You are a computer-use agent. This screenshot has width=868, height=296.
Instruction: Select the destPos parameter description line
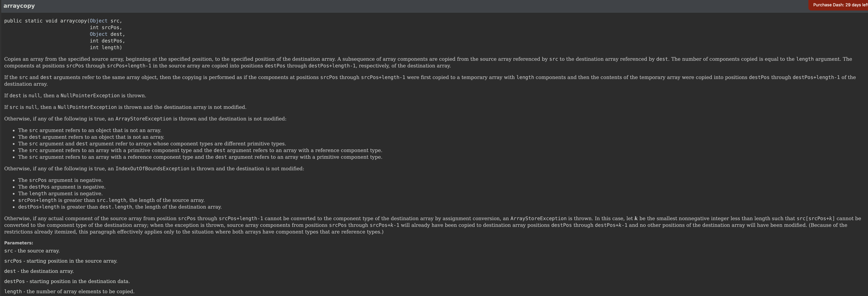tap(67, 281)
